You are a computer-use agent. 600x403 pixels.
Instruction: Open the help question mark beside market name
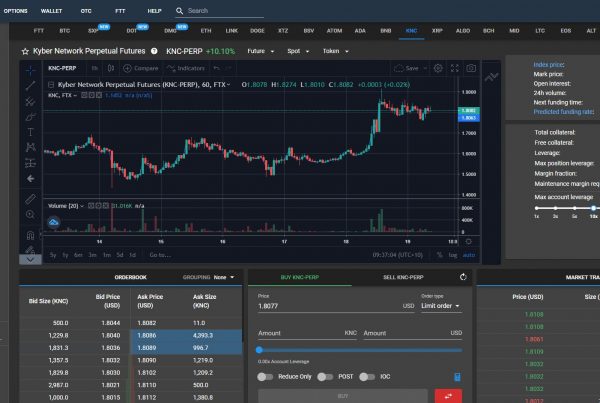coord(154,51)
